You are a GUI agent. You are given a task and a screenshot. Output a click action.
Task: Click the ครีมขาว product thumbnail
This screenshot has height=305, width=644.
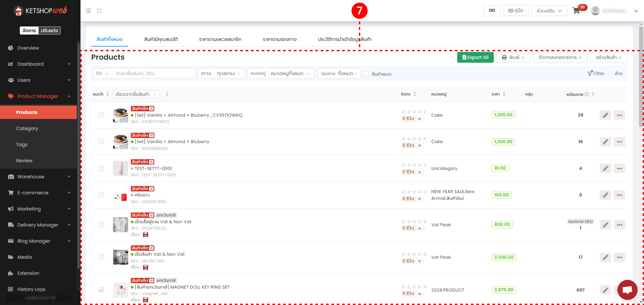point(120,195)
